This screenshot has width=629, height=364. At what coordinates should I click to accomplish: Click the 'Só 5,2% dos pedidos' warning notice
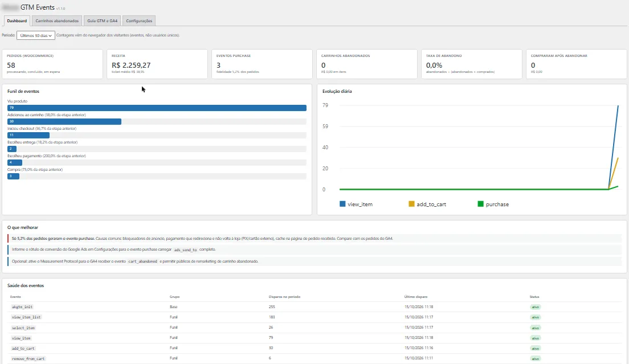314,239
